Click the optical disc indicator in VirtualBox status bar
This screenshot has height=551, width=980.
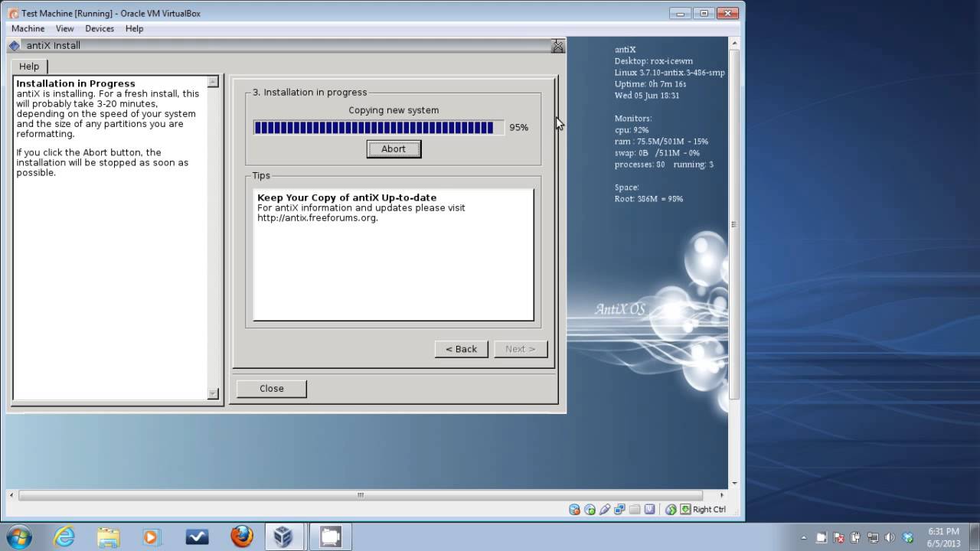pyautogui.click(x=590, y=509)
